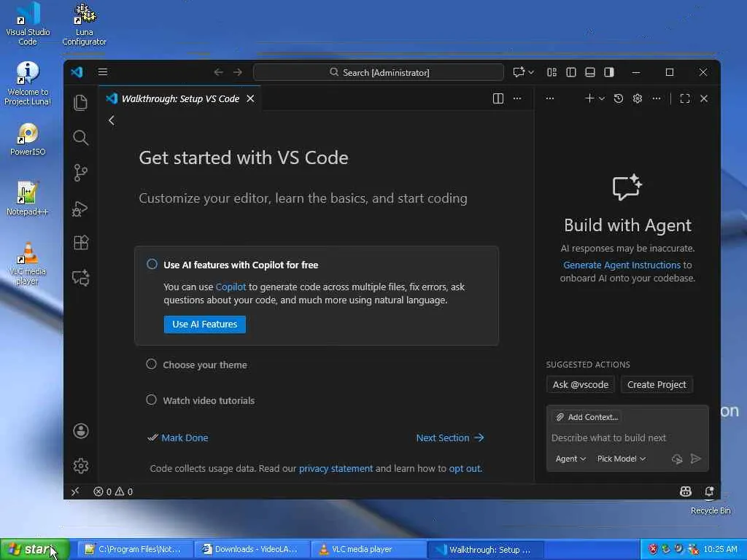This screenshot has height=560, width=747.
Task: Open the Run and Debug view
Action: 80,208
